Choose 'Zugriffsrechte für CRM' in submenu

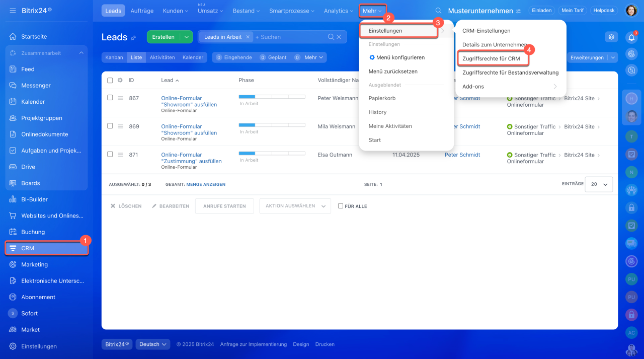tap(491, 59)
